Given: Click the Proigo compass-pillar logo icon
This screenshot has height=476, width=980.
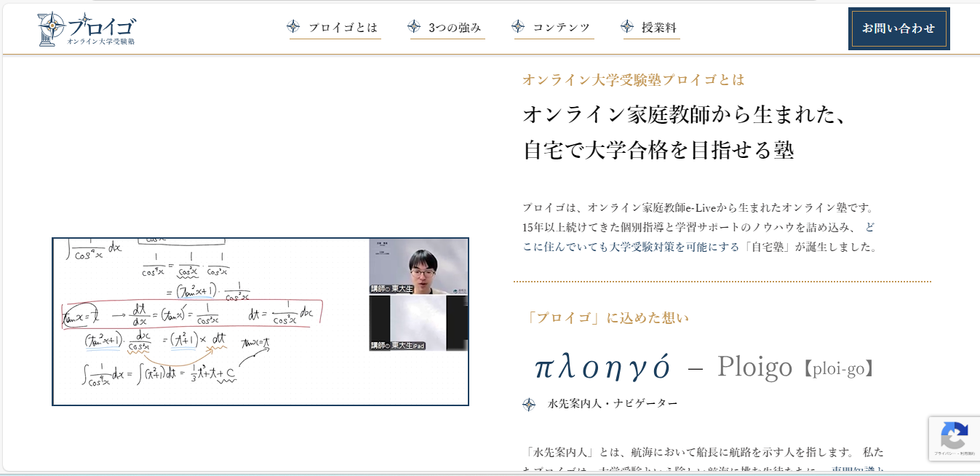Looking at the screenshot, I should pyautogui.click(x=52, y=29).
